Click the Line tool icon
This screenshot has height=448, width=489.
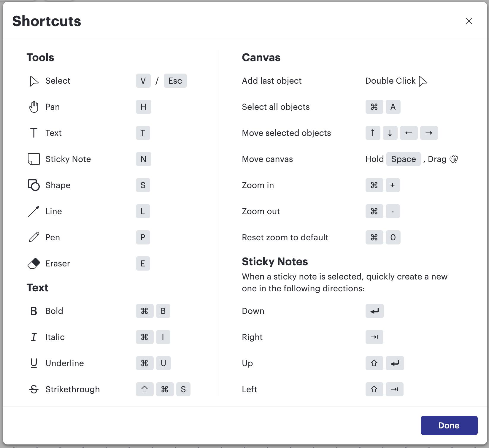click(x=34, y=211)
